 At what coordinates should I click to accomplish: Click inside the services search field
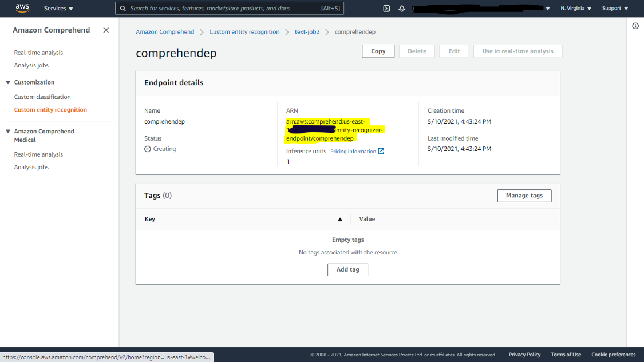(229, 8)
